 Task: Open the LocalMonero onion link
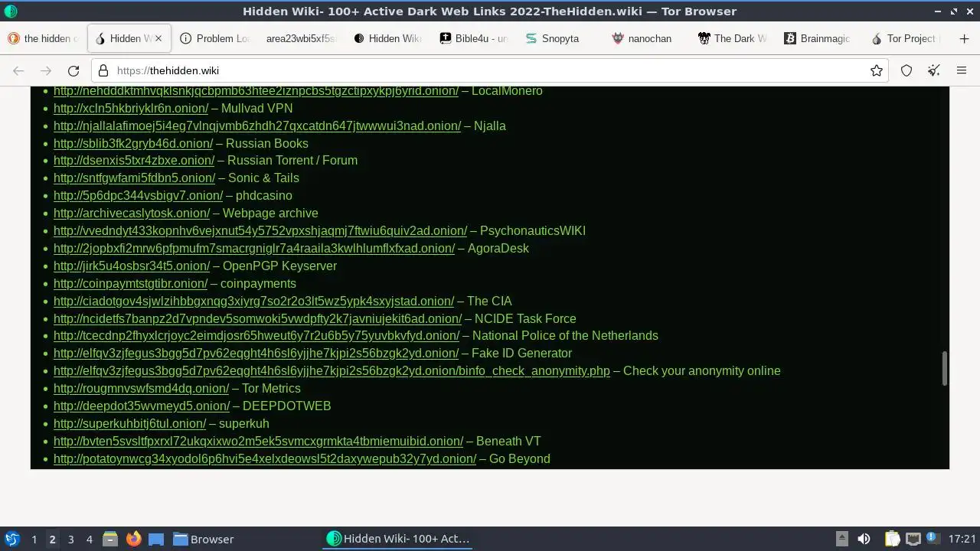coord(256,91)
